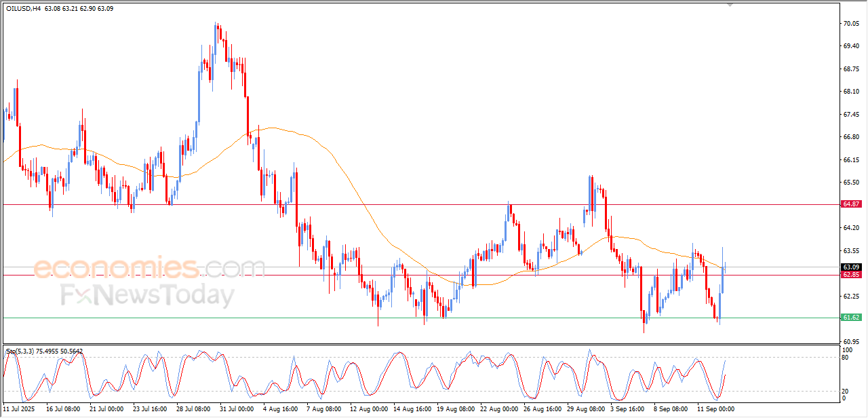Click the 31 Jul 00:00 time axis label
The width and height of the screenshot is (868, 418).
point(237,410)
